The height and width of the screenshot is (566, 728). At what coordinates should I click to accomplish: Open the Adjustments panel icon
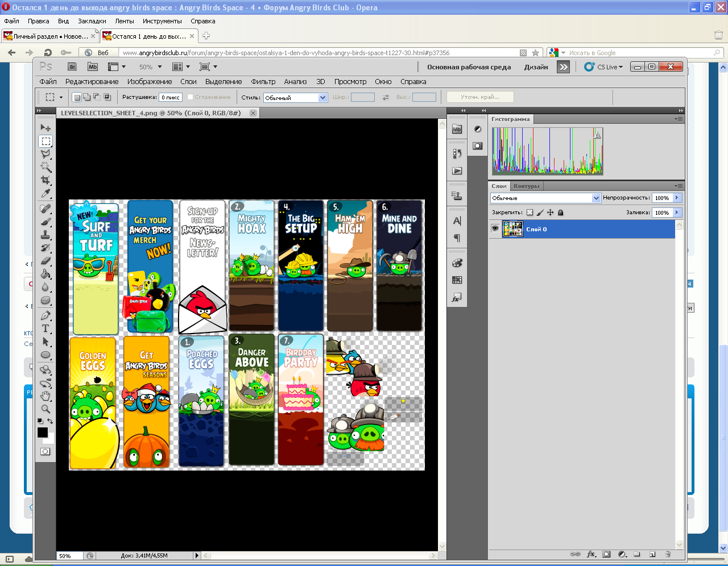pyautogui.click(x=478, y=129)
